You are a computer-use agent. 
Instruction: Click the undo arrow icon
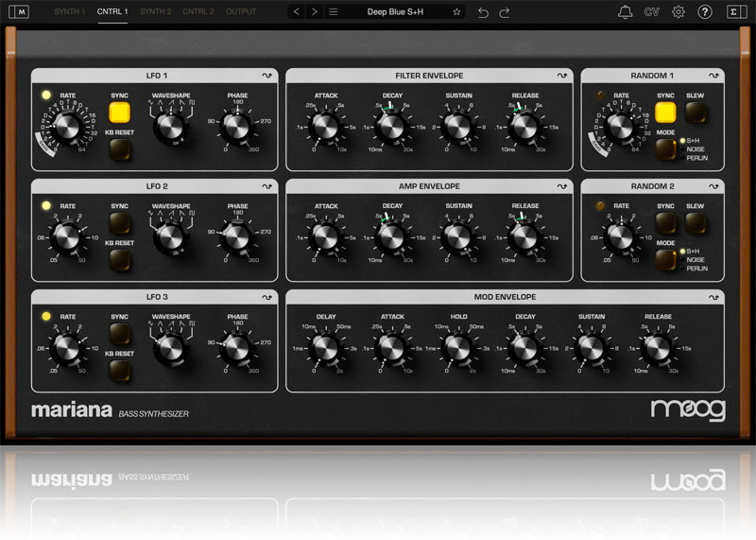coord(484,12)
